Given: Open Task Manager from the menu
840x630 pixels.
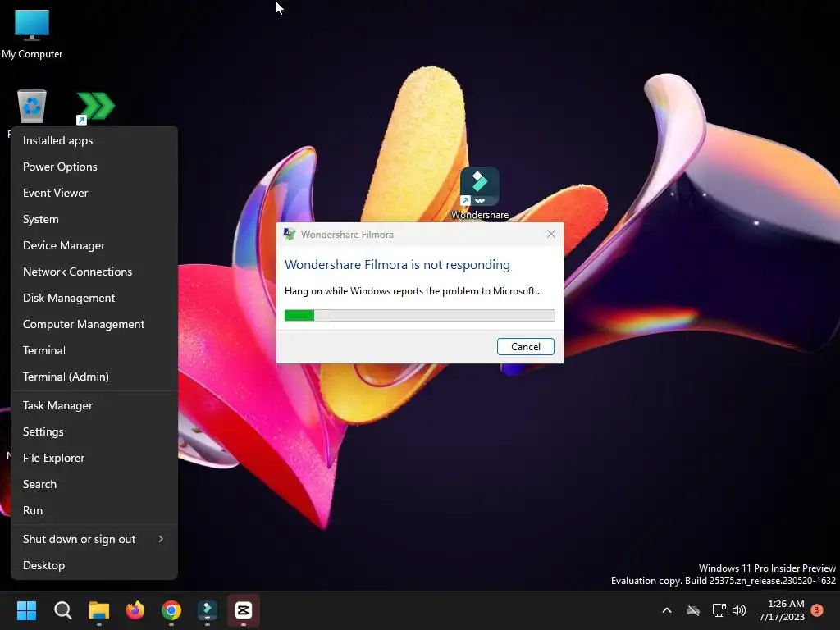Looking at the screenshot, I should 94,405.
